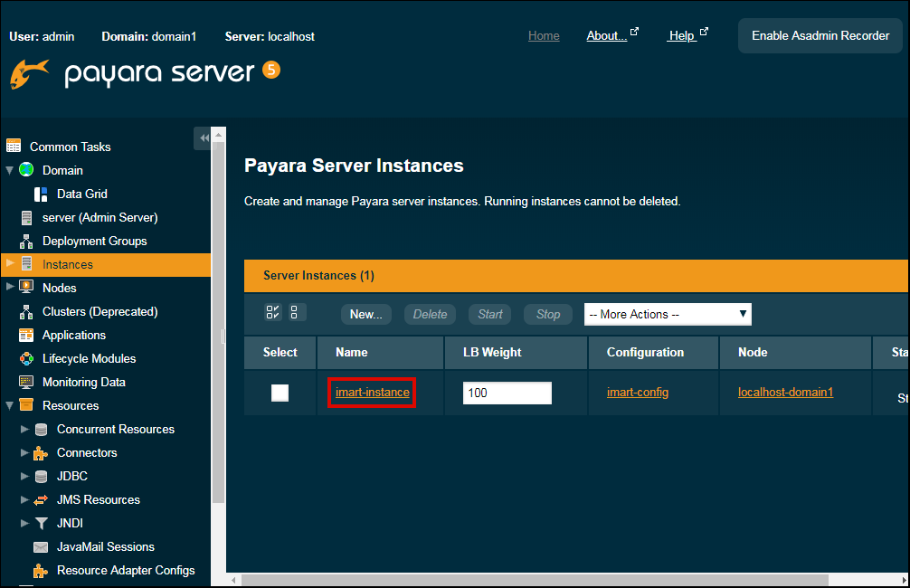Select Clusters (Deprecated) in navigation tree
Screen dimensions: 910x588
100,311
